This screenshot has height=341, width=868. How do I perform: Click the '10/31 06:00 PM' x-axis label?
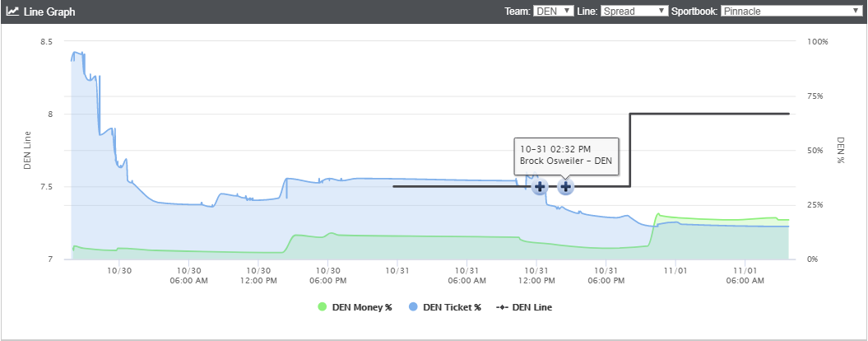(606, 276)
